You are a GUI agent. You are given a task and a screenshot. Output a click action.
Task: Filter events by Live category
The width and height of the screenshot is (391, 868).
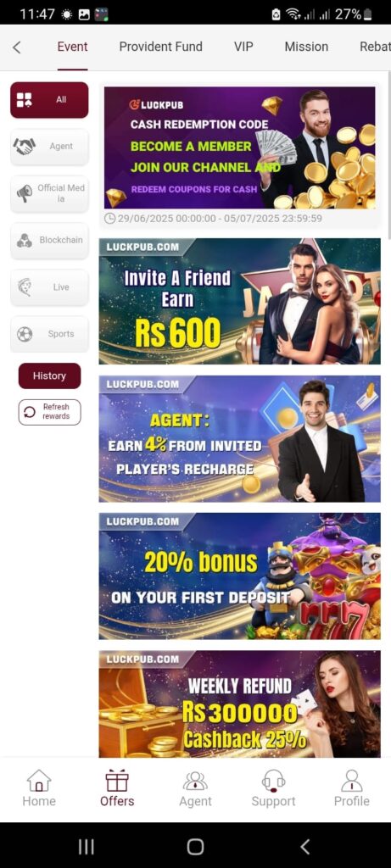pos(49,287)
